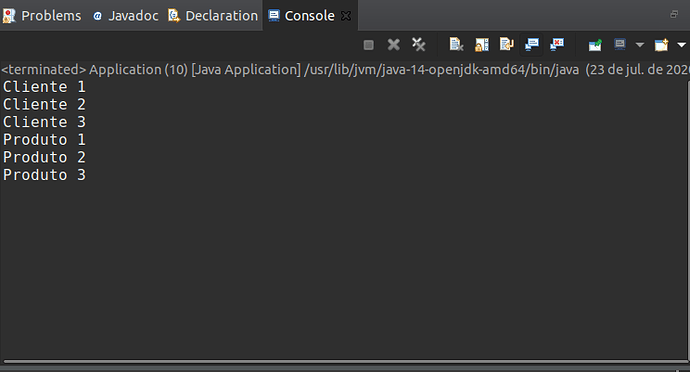Click the Problems tab icon
Viewport: 690px width, 372px height.
tap(9, 16)
